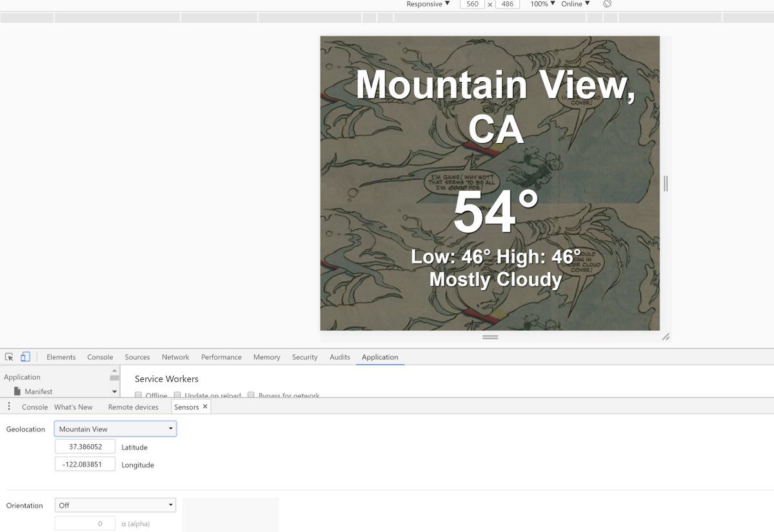Open the Elements panel tab
The image size is (774, 532).
(61, 357)
